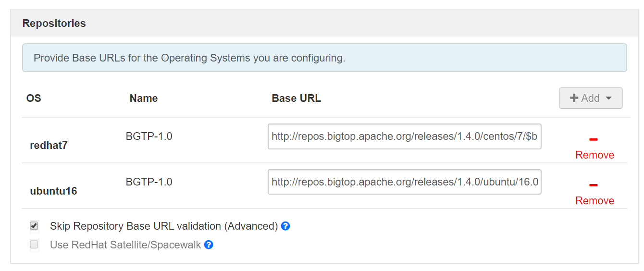This screenshot has width=644, height=271.
Task: Click the Remove link for ubuntu16
Action: coord(594,200)
